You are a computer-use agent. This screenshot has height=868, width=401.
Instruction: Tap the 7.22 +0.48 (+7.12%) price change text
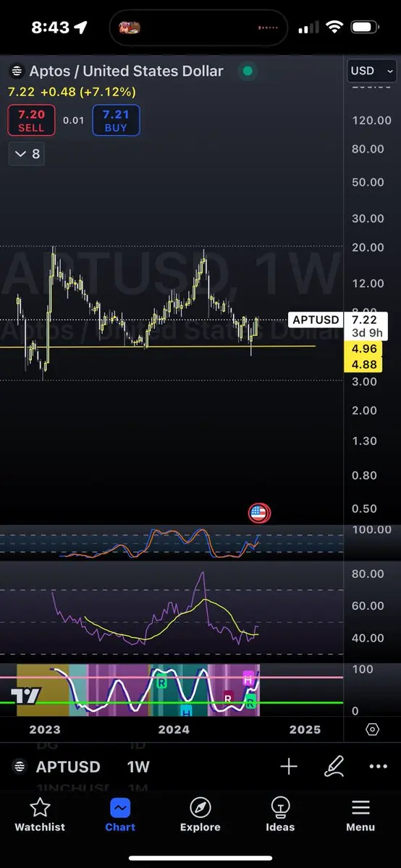[72, 92]
